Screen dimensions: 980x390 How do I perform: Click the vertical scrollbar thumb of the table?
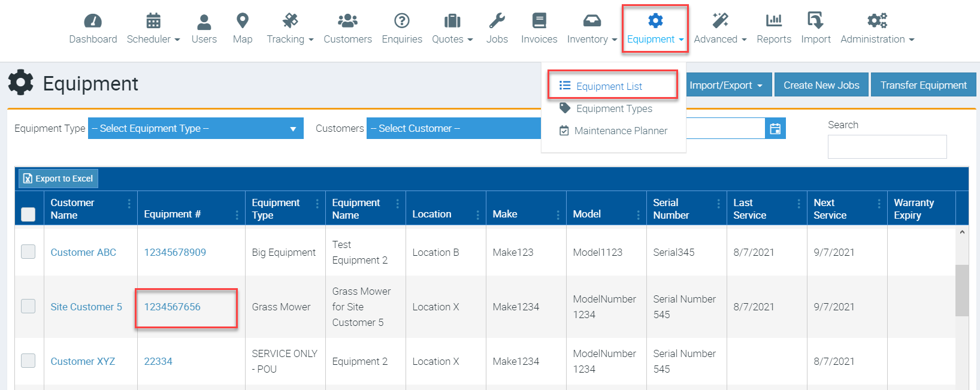tap(961, 290)
